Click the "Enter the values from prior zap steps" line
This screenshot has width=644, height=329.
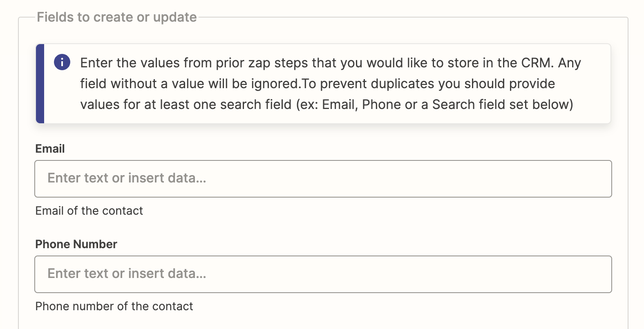(331, 63)
